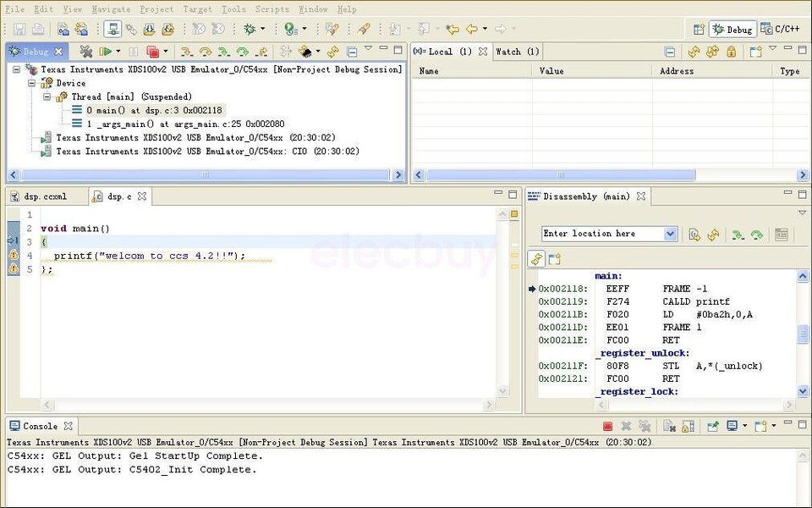Refresh the Disassembly view
This screenshot has height=508, width=812.
pyautogui.click(x=713, y=234)
